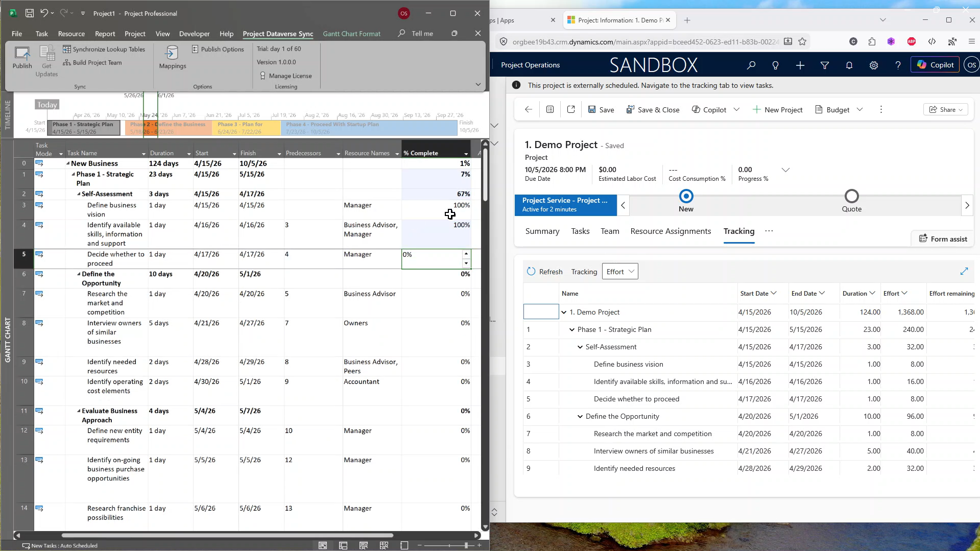Viewport: 980px width, 551px height.
Task: Click % Complete input for task 5
Action: pyautogui.click(x=432, y=258)
